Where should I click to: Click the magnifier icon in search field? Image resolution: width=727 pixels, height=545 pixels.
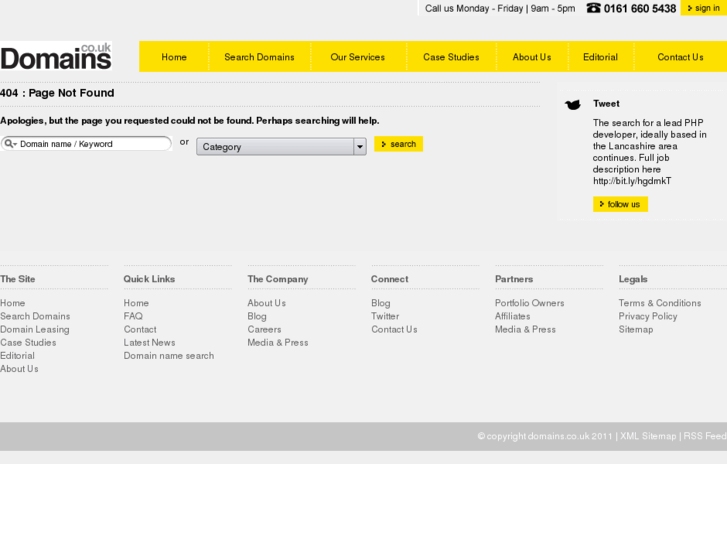pos(10,144)
